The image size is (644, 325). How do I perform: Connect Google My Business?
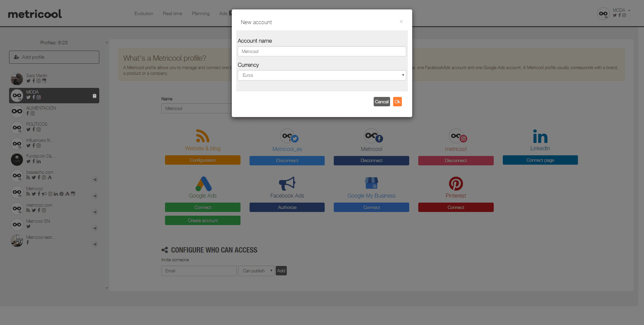tap(371, 207)
